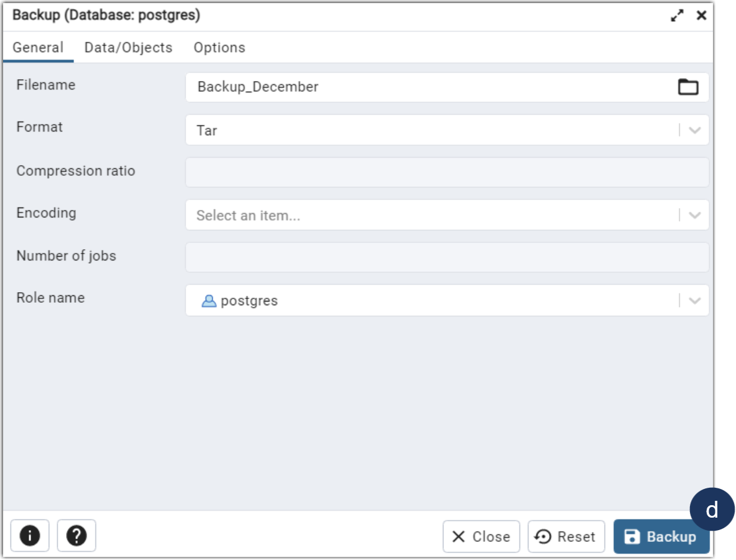Click the Close button
The image size is (736, 560).
[x=481, y=536]
